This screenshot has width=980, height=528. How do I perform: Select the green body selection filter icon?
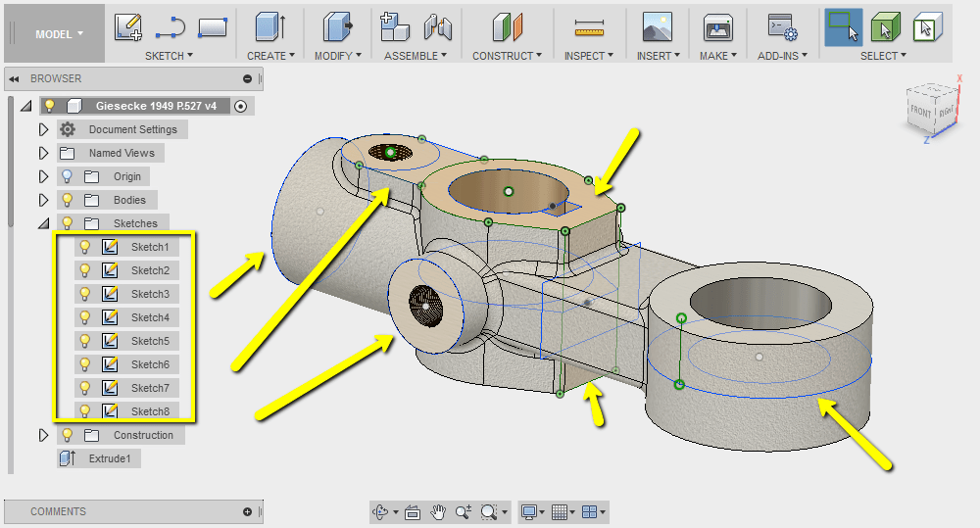point(885,27)
